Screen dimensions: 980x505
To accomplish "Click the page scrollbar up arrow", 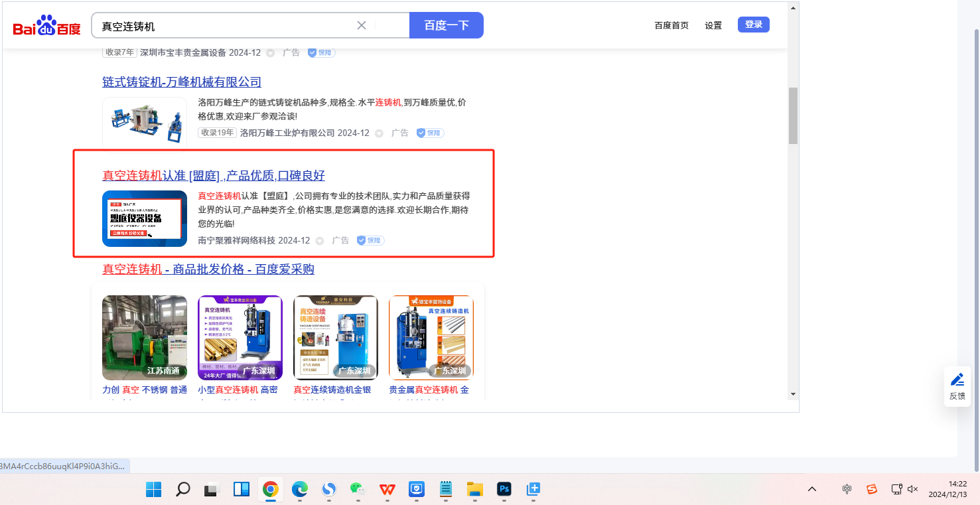I will tap(793, 8).
